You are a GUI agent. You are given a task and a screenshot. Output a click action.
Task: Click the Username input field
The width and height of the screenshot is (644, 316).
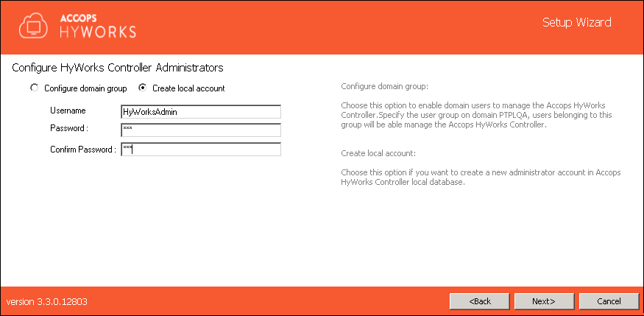pyautogui.click(x=201, y=112)
